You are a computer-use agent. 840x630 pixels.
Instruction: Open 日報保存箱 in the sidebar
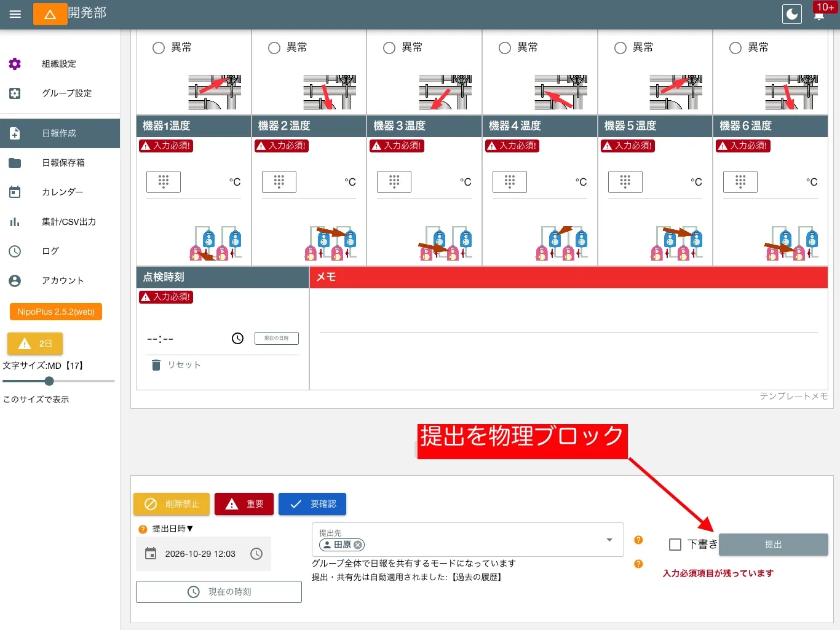pos(60,163)
